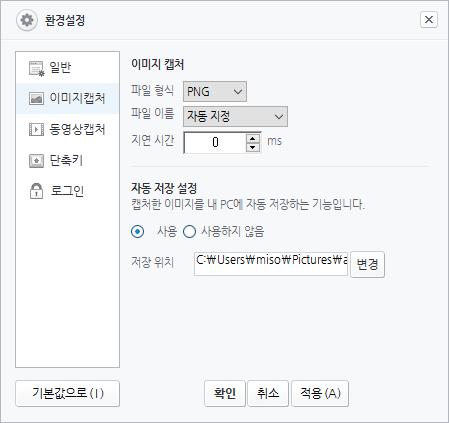449x423 pixels.
Task: Enable the 사용 auto-save radio button
Action: pyautogui.click(x=138, y=231)
